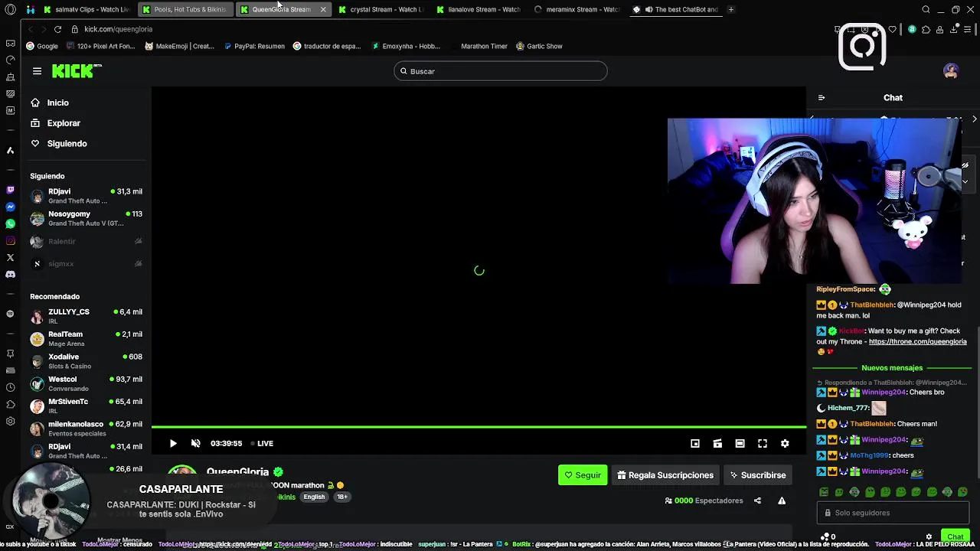
Task: Toggle fullscreen on the video player
Action: (x=763, y=443)
